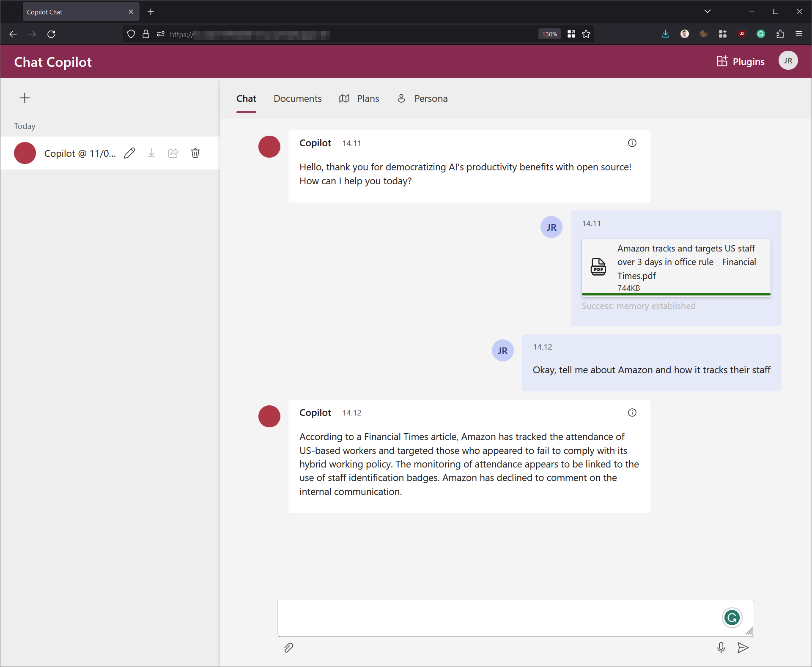Click the PDF file icon in attachment
Viewport: 812px width, 667px height.
pyautogui.click(x=598, y=267)
